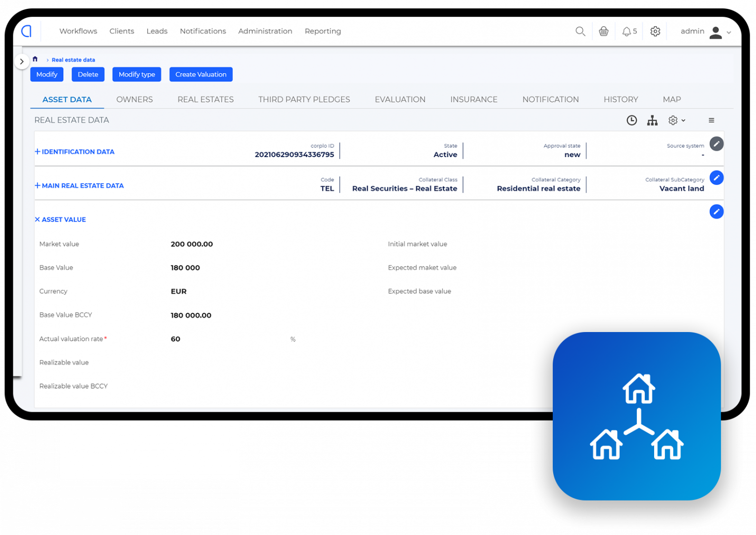Open the notifications bell with 5 alerts
Viewport: 756px width, 535px height.
tap(629, 32)
